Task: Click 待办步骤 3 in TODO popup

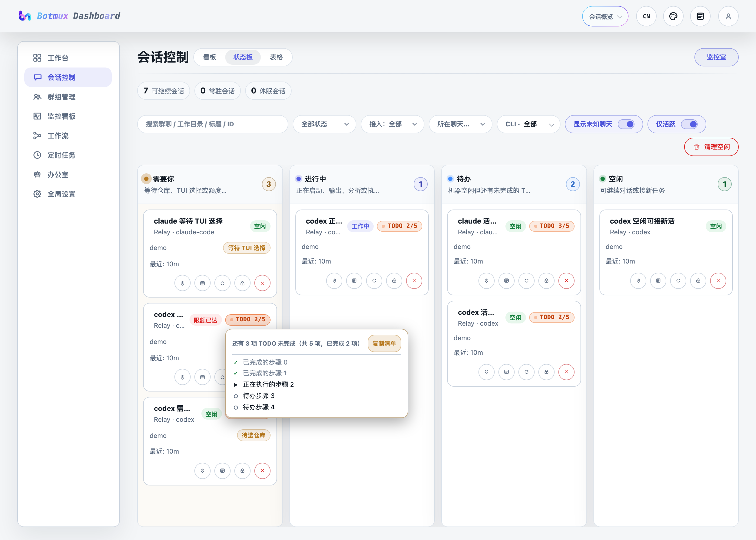Action: click(x=259, y=396)
